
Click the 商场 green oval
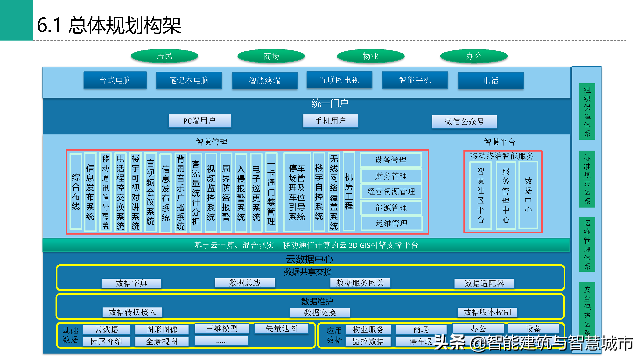click(x=271, y=56)
